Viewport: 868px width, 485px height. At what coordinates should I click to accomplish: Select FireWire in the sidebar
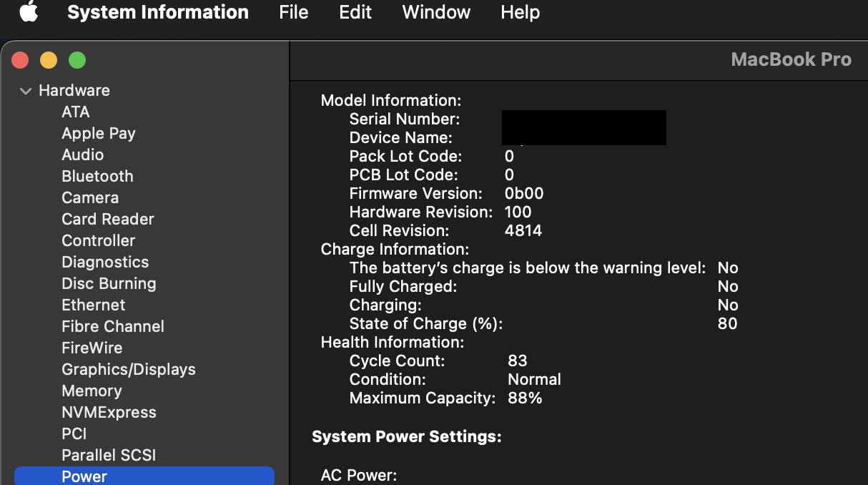click(x=92, y=348)
